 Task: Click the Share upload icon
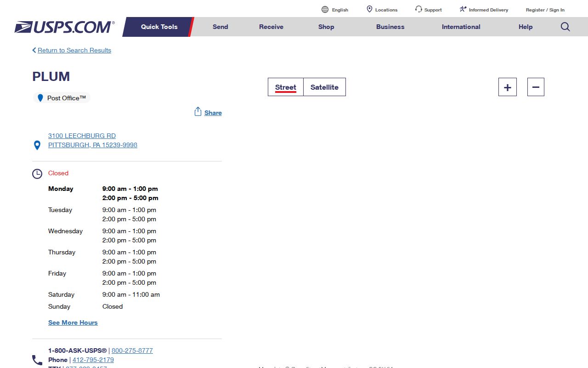pos(198,112)
